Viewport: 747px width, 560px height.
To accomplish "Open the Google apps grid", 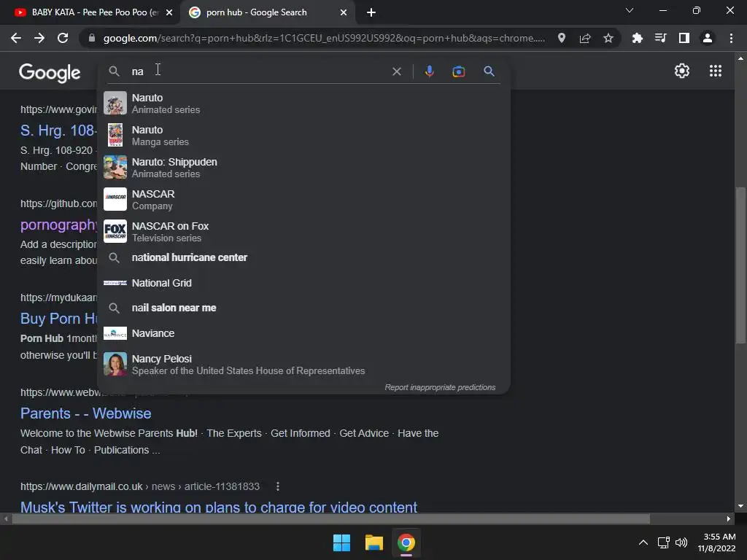I will 716,71.
